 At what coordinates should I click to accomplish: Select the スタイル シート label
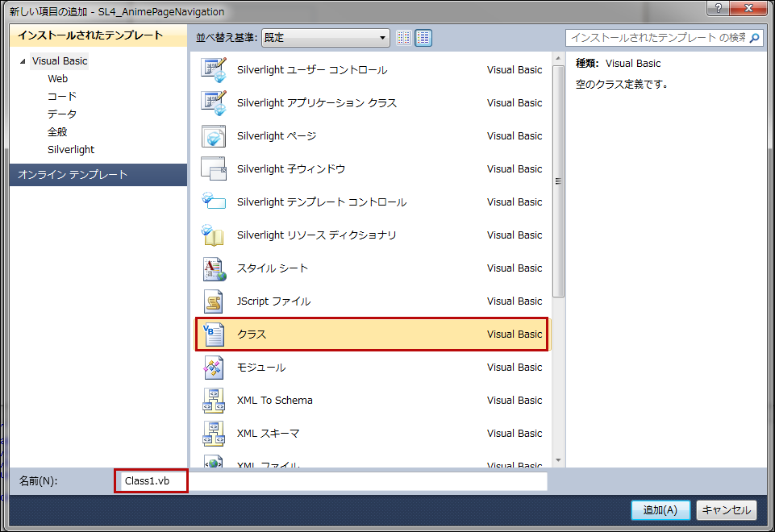(x=273, y=268)
